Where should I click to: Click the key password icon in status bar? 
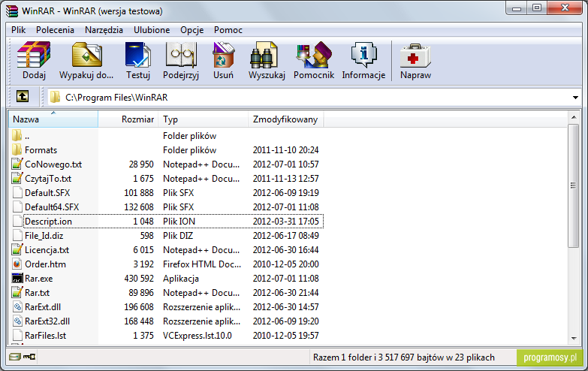tap(29, 357)
